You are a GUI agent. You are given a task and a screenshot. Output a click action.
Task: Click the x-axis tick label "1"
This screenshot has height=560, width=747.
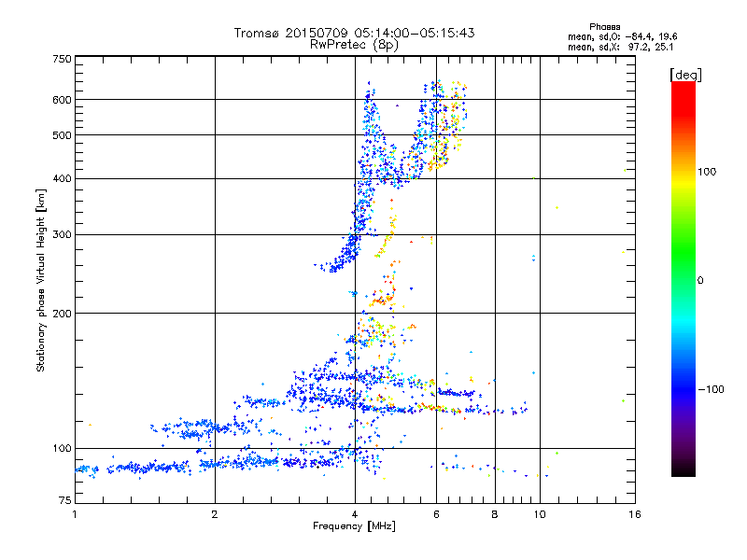75,514
